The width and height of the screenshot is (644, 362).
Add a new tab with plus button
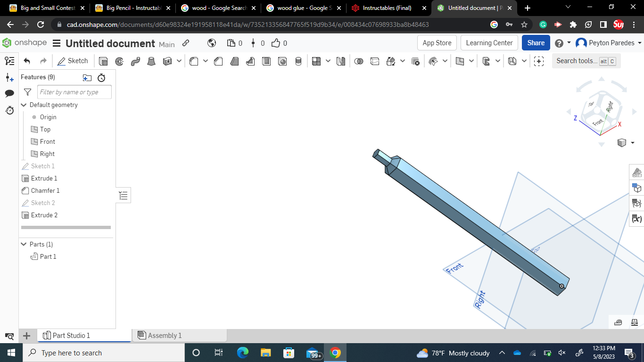[x=527, y=8]
